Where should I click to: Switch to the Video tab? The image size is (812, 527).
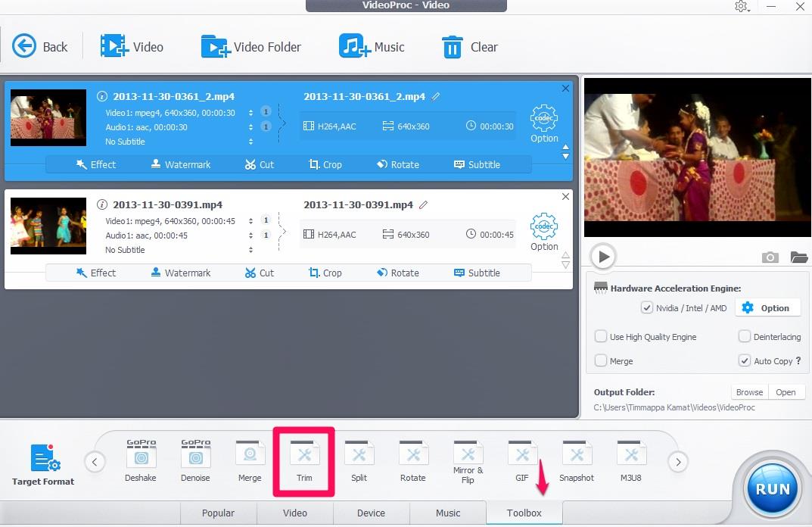tap(294, 513)
